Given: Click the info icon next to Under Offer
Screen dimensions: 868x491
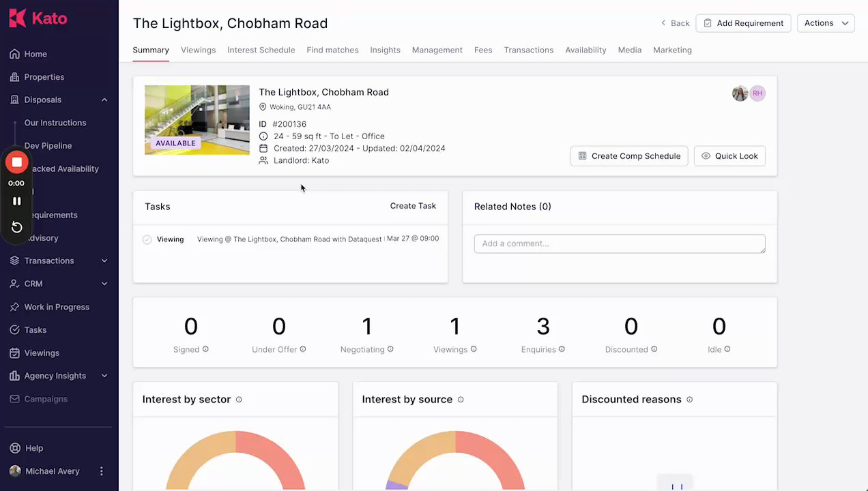Looking at the screenshot, I should click(303, 349).
